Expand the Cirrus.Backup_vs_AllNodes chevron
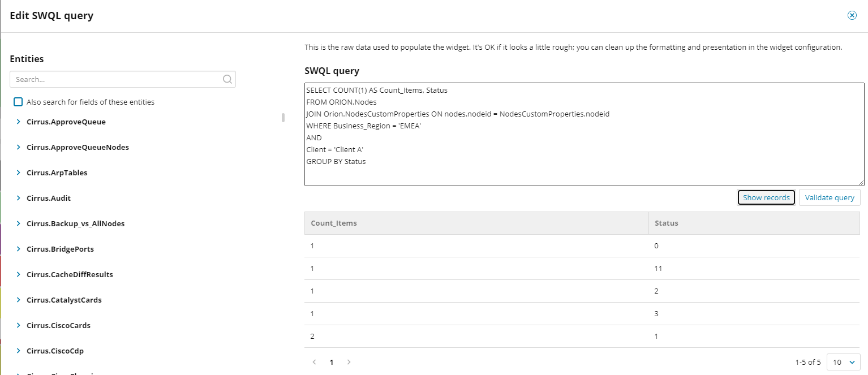This screenshot has width=868, height=375. 19,223
